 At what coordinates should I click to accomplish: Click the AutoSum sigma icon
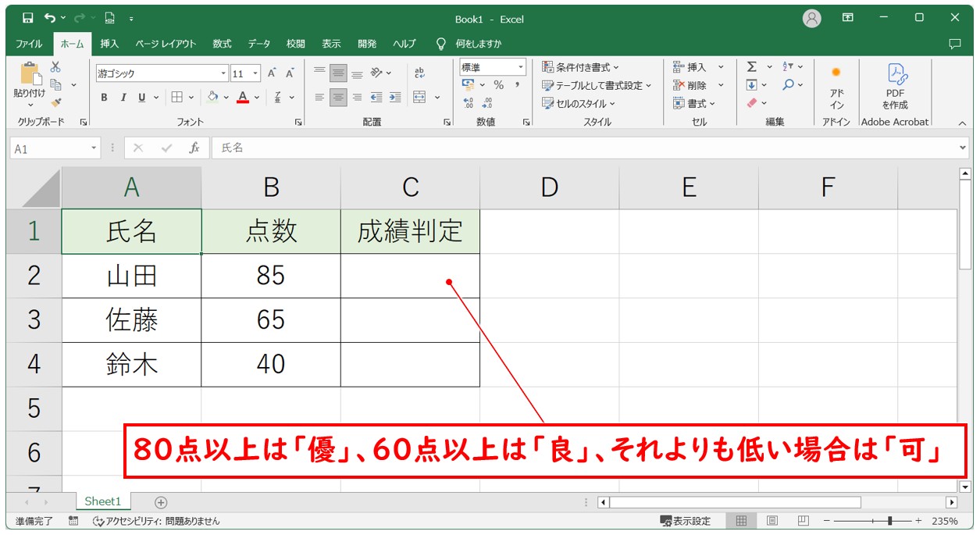point(751,67)
